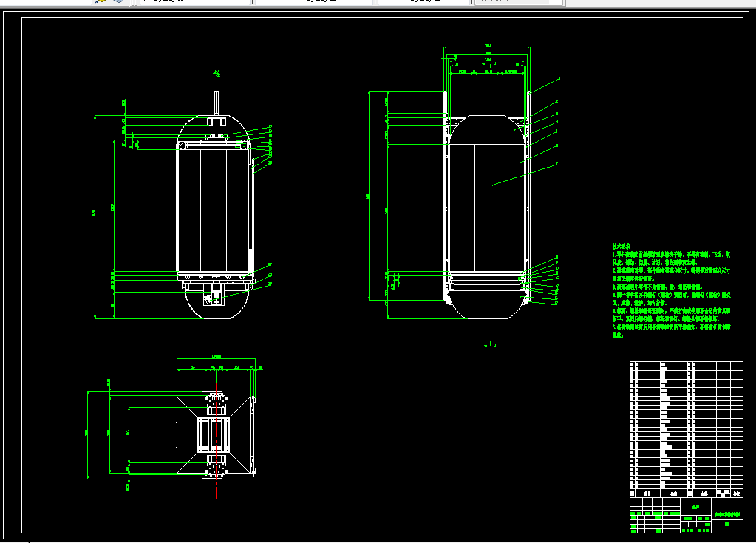Select note number 1 in the technical requirements
The width and height of the screenshot is (756, 543).
(x=671, y=259)
